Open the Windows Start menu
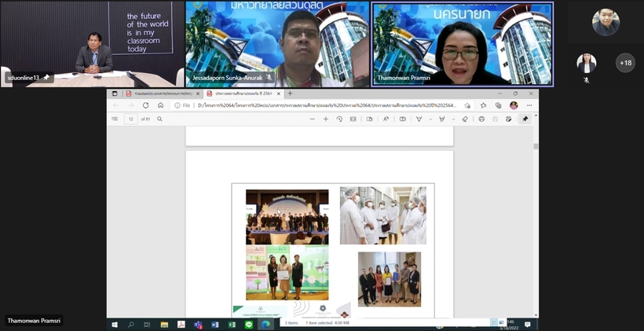This screenshot has height=331, width=644. 114,325
